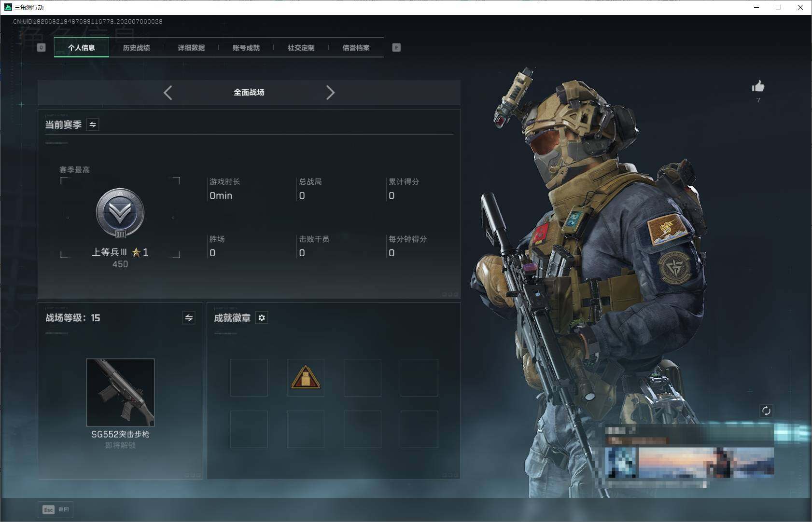Image resolution: width=812 pixels, height=522 pixels.
Task: Click the 即将解锁 label under weapon
Action: tap(120, 445)
